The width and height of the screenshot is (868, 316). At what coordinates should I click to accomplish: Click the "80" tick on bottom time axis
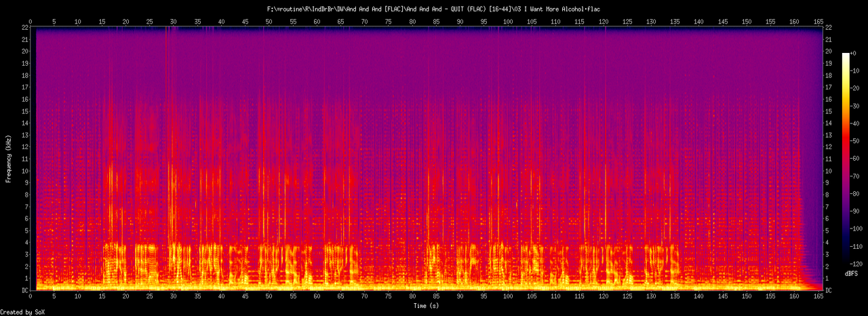coord(412,297)
